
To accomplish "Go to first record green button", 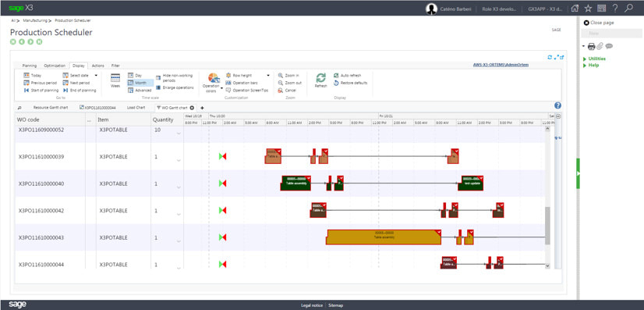I will (13, 41).
